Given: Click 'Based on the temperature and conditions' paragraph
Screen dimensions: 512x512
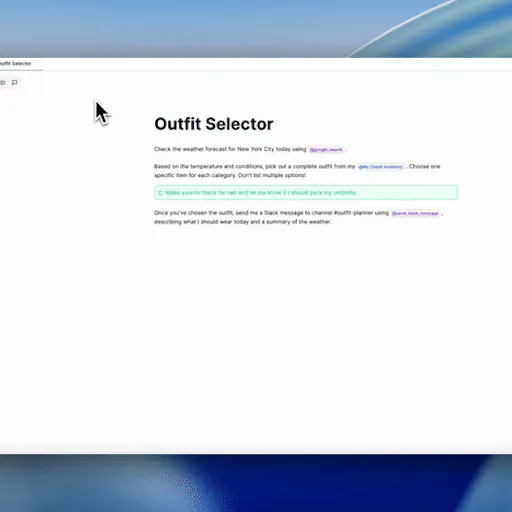Looking at the screenshot, I should pyautogui.click(x=297, y=171).
